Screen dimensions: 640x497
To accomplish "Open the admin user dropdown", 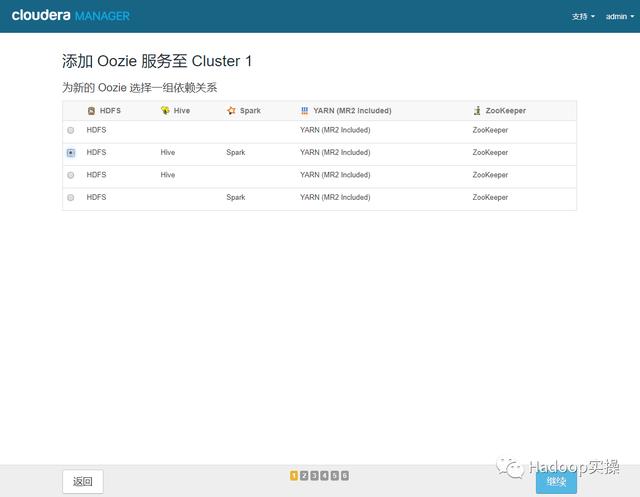I will click(x=620, y=16).
